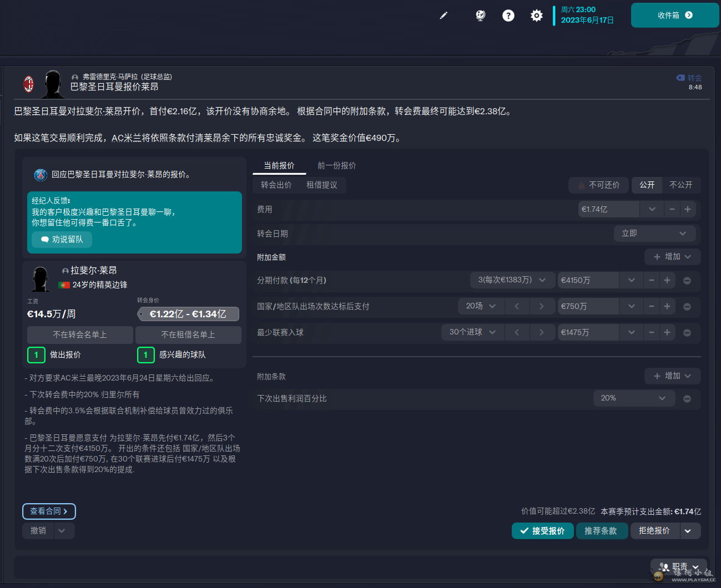Open the 转会日期 立即 dropdown
721x588 pixels.
point(654,234)
